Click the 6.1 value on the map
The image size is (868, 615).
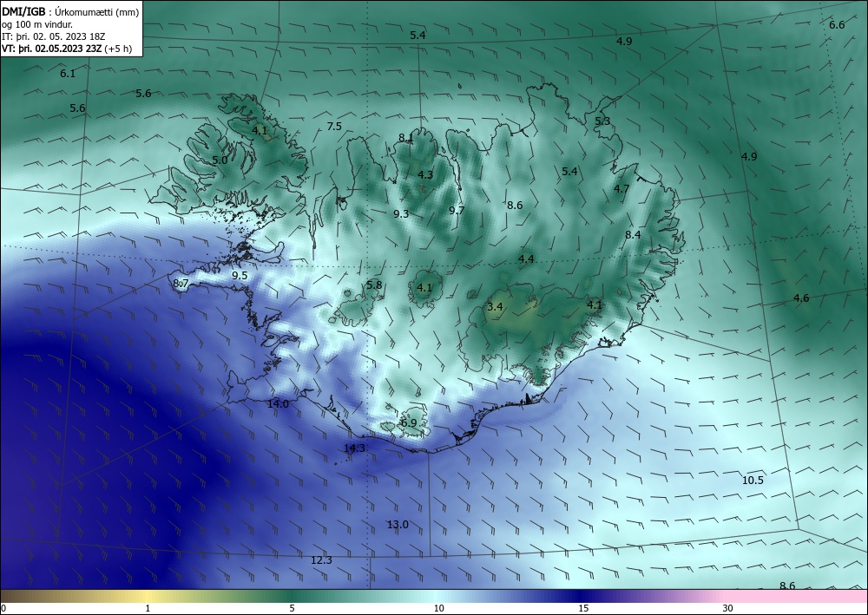pyautogui.click(x=68, y=74)
